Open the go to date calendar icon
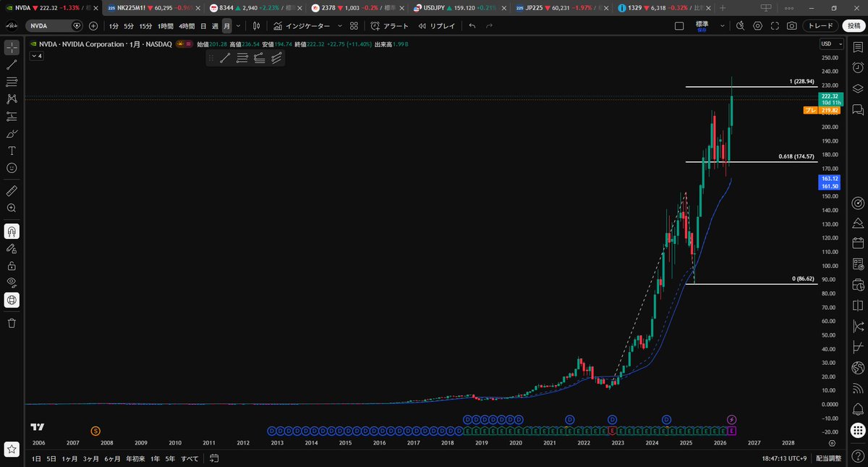 pyautogui.click(x=215, y=458)
